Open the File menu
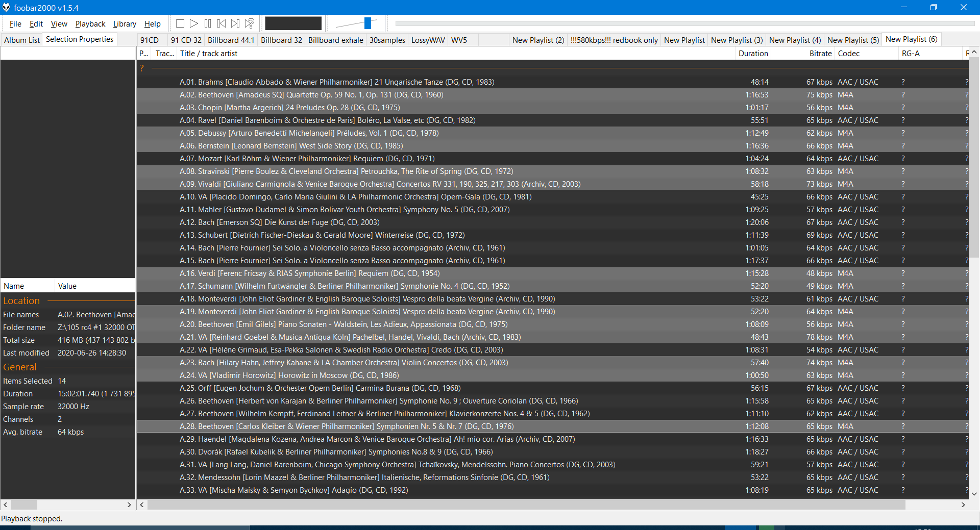 [15, 24]
